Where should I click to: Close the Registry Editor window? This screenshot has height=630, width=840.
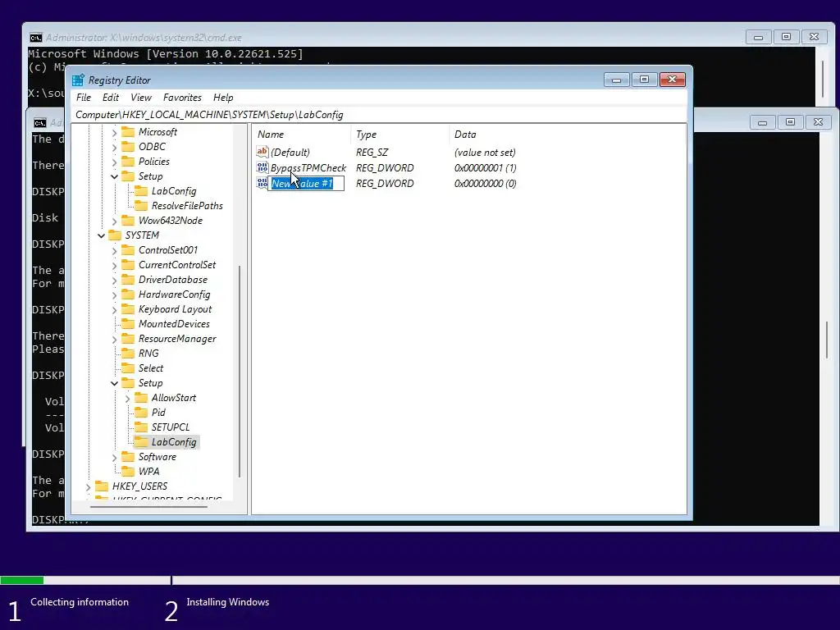tap(673, 80)
